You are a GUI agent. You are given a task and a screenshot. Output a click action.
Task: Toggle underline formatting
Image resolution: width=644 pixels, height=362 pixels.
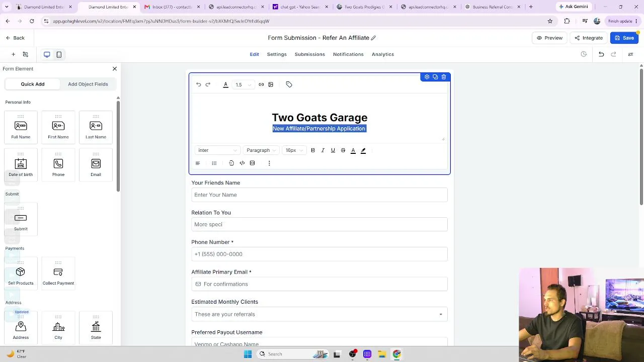(333, 150)
